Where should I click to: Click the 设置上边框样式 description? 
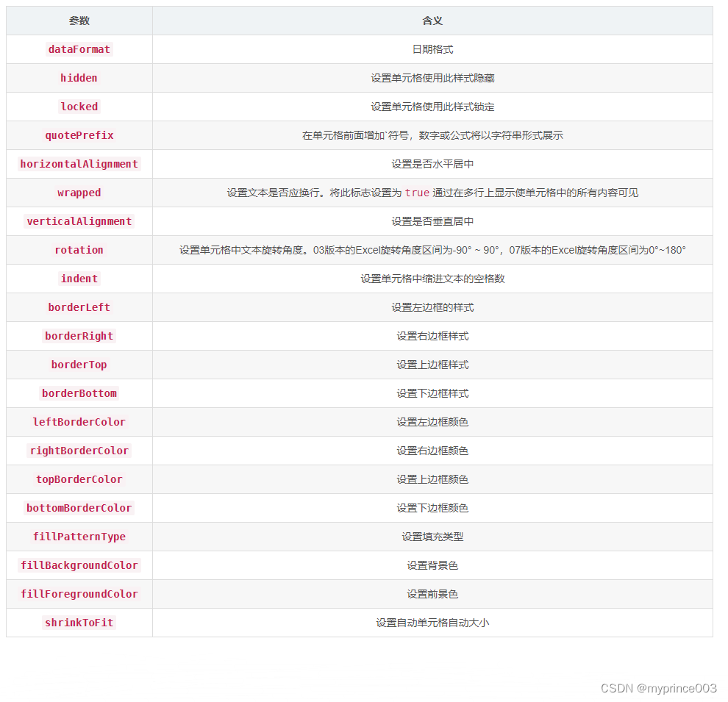[x=432, y=365]
